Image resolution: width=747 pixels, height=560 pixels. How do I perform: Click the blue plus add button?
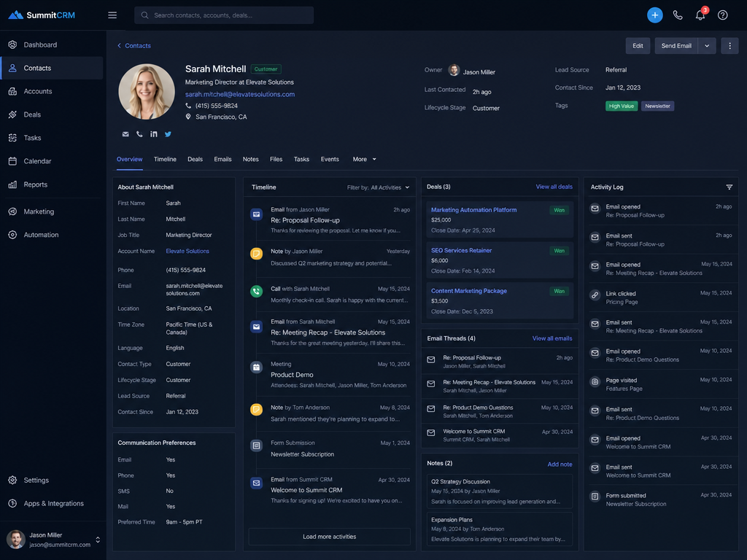click(654, 15)
